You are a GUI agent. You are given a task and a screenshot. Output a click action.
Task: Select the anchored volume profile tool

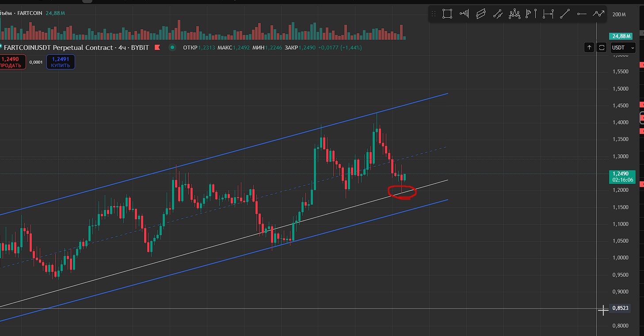click(x=464, y=14)
